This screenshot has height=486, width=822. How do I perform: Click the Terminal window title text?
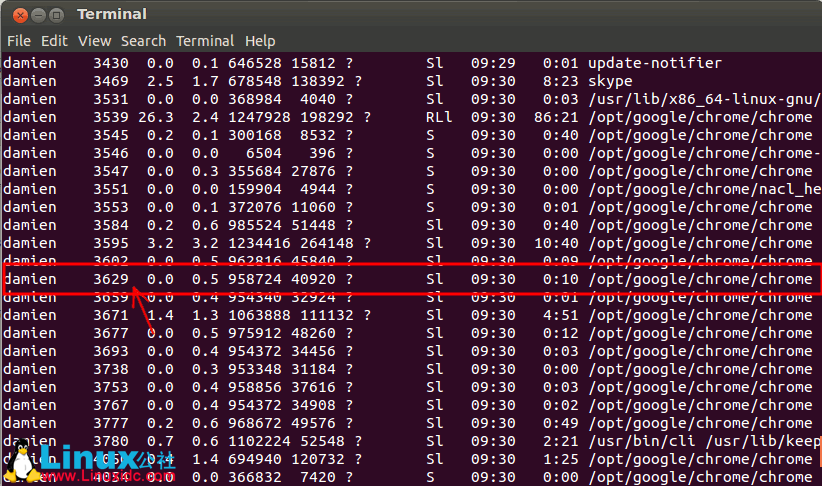(x=112, y=14)
